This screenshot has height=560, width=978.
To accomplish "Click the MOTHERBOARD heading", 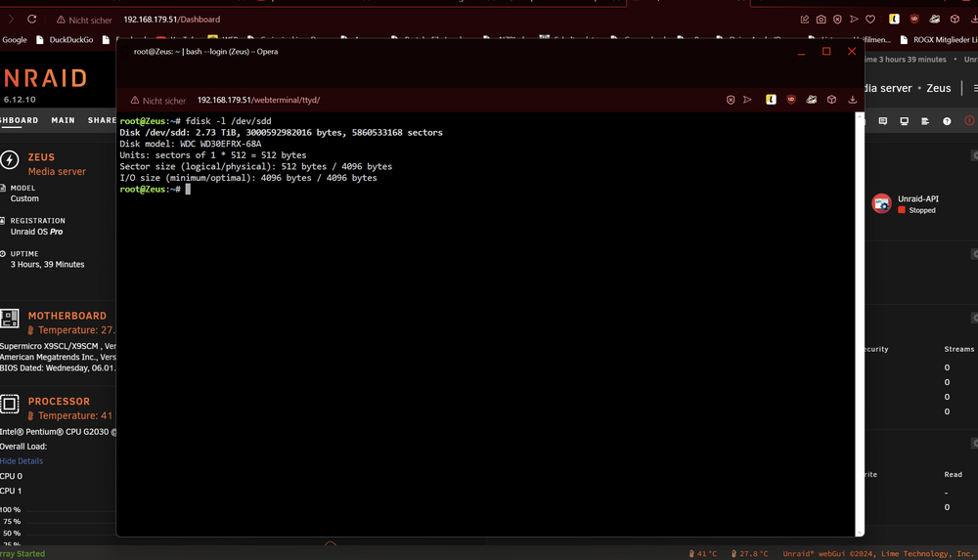I will [67, 317].
